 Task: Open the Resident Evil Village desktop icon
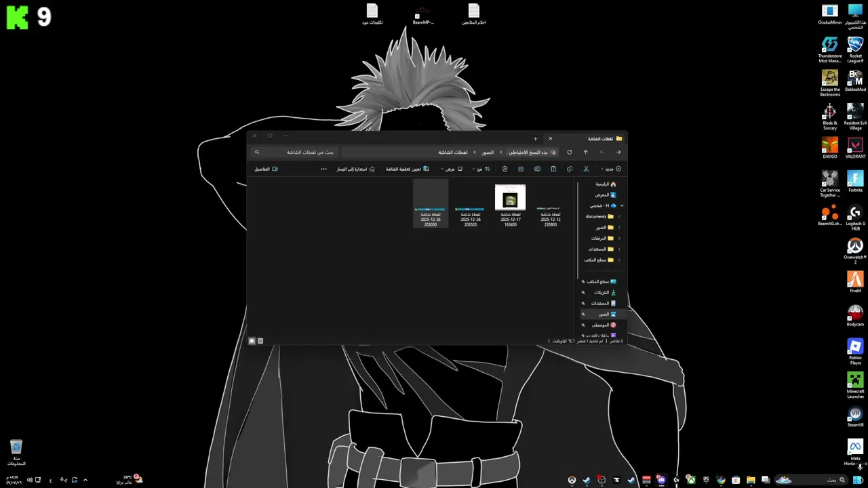click(x=855, y=116)
